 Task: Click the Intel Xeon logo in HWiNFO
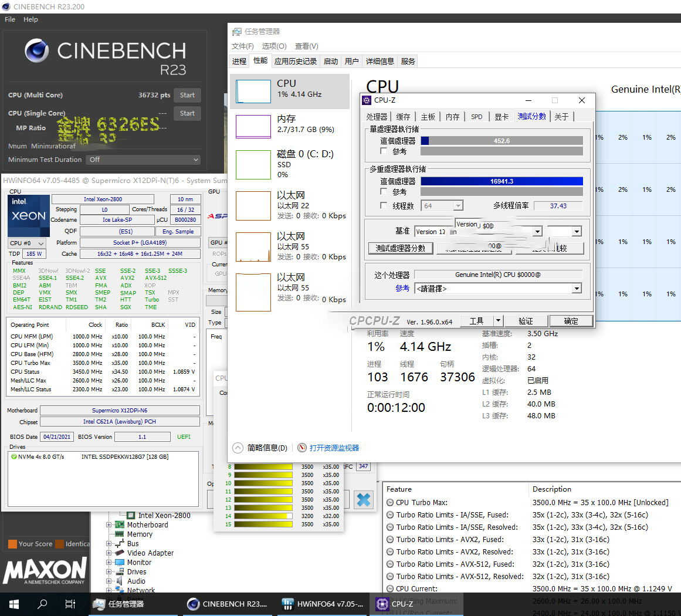click(29, 215)
